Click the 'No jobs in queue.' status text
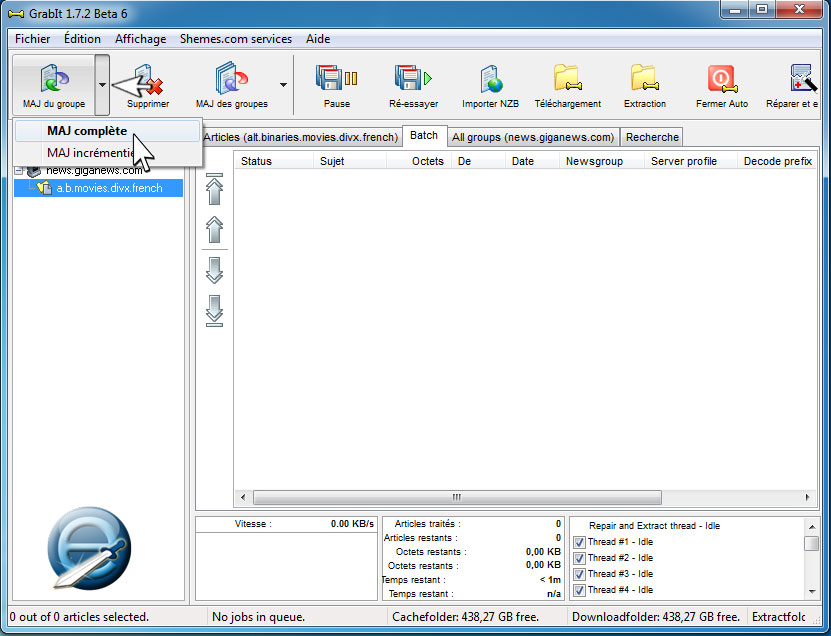 tap(259, 617)
